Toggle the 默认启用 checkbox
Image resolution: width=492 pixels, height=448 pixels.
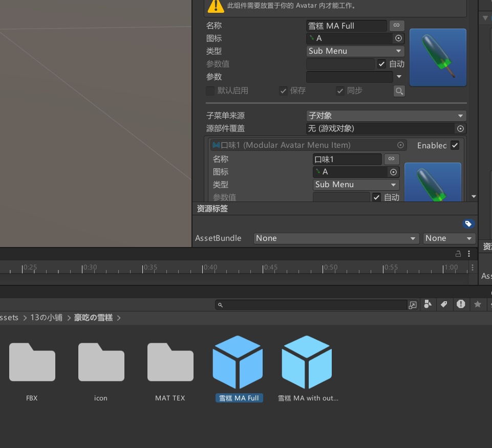pyautogui.click(x=210, y=91)
